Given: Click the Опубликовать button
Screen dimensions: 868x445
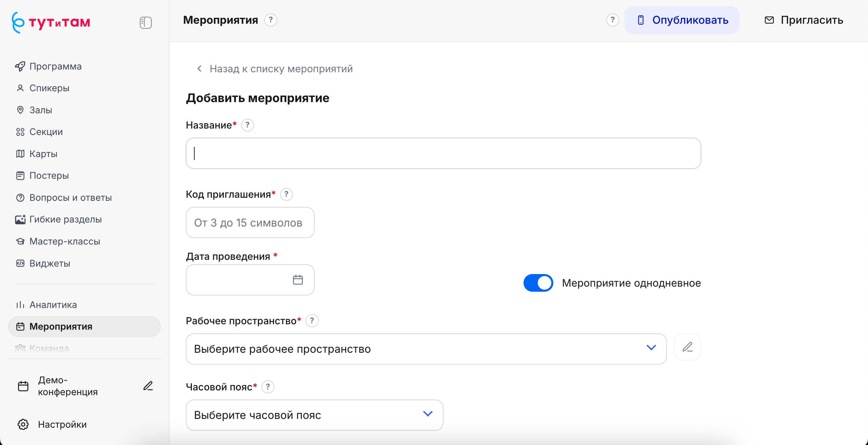Looking at the screenshot, I should (682, 20).
